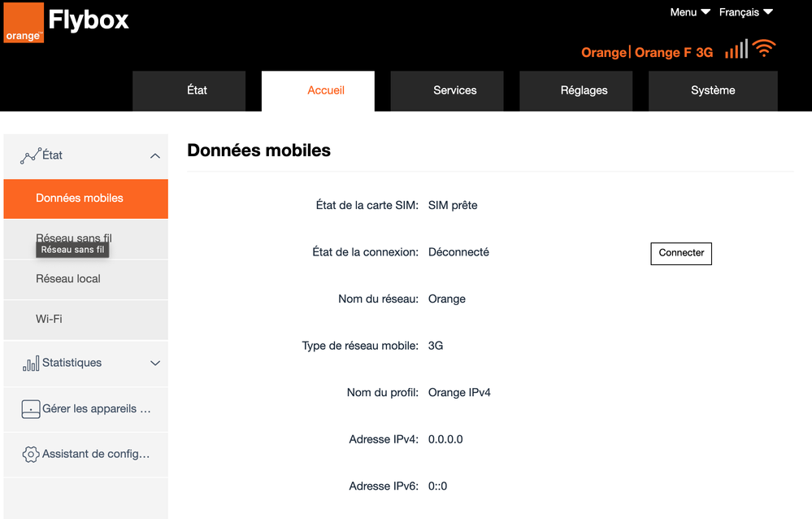Select Données mobiles in the sidebar
This screenshot has height=519, width=812.
coord(86,198)
